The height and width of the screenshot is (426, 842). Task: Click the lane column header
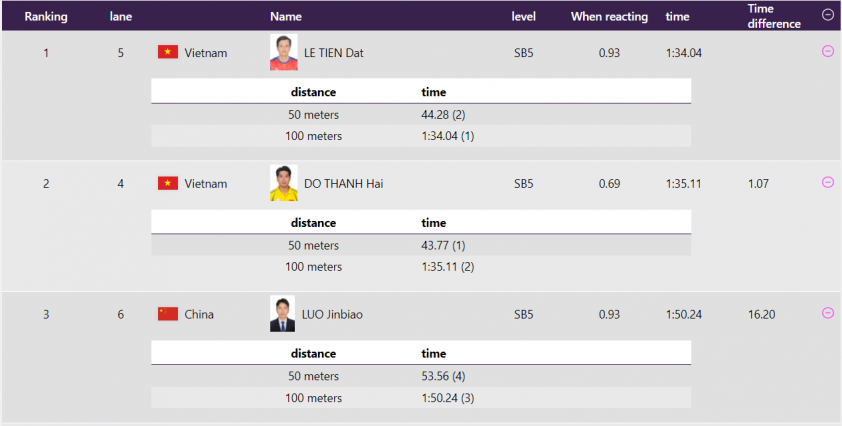pos(120,17)
